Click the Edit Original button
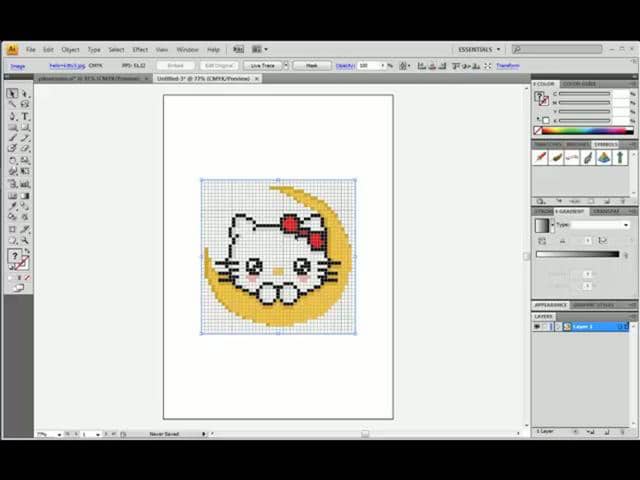 point(219,65)
